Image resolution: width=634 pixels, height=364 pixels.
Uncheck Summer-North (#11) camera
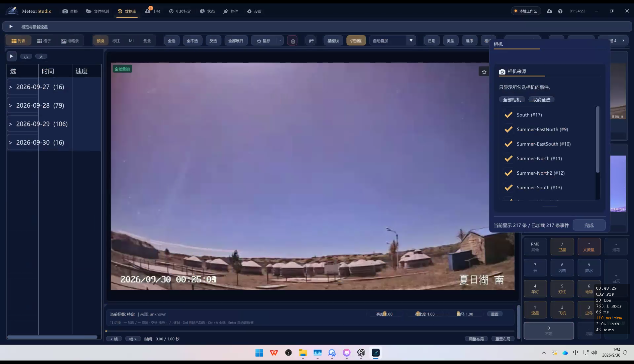click(509, 158)
